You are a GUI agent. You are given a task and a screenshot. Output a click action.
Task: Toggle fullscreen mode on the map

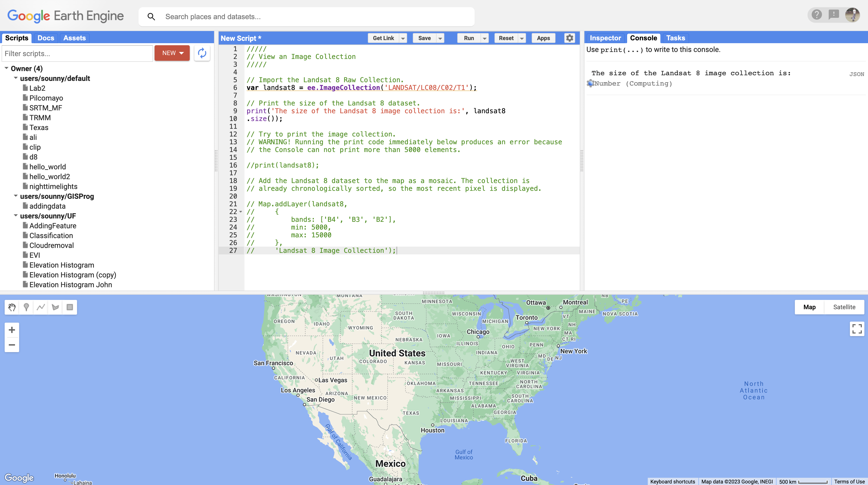coord(857,329)
